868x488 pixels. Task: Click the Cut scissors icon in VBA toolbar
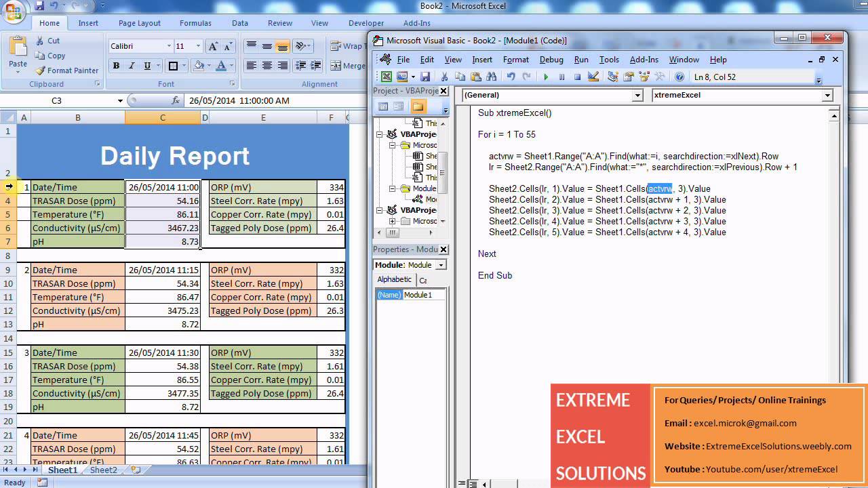[x=445, y=77]
